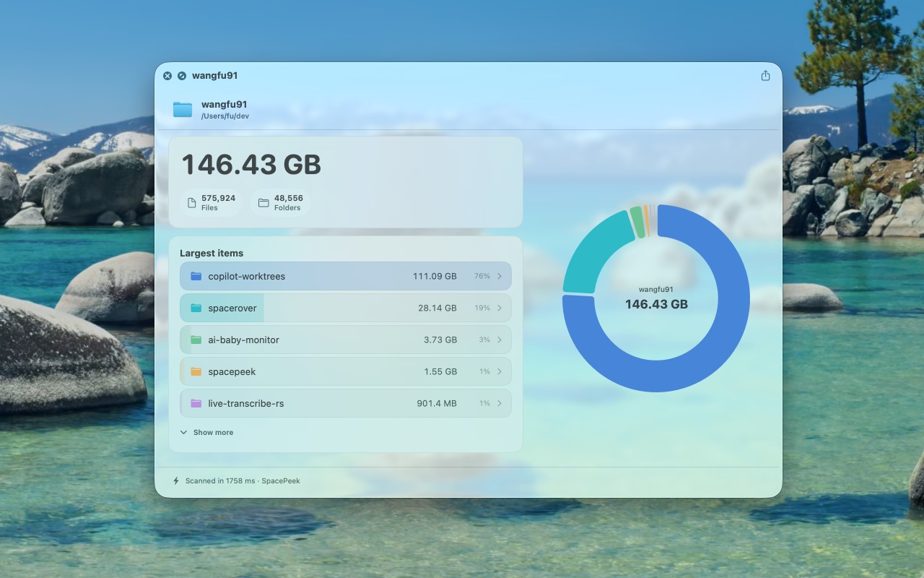The image size is (924, 578).
Task: Click the 19% percentage label
Action: coord(482,308)
